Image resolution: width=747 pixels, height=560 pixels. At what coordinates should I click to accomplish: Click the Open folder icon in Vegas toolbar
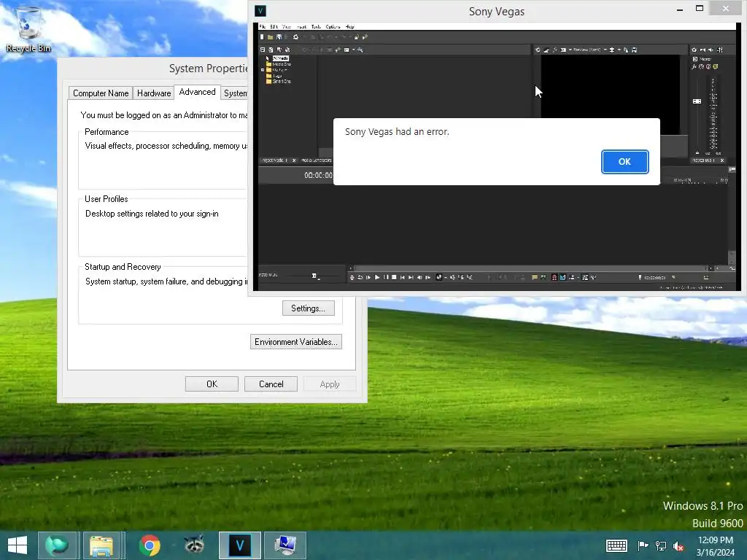coord(270,37)
